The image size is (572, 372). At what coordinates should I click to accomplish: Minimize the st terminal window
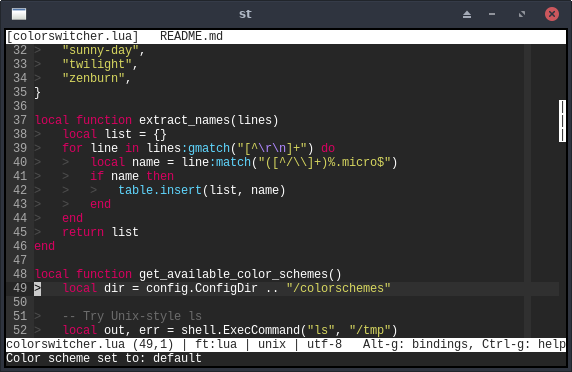(492, 14)
